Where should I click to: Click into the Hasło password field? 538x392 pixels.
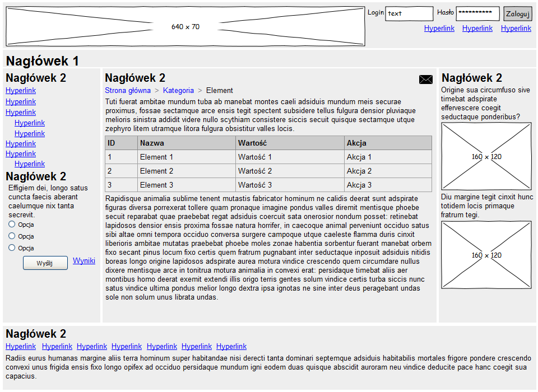[x=477, y=13]
